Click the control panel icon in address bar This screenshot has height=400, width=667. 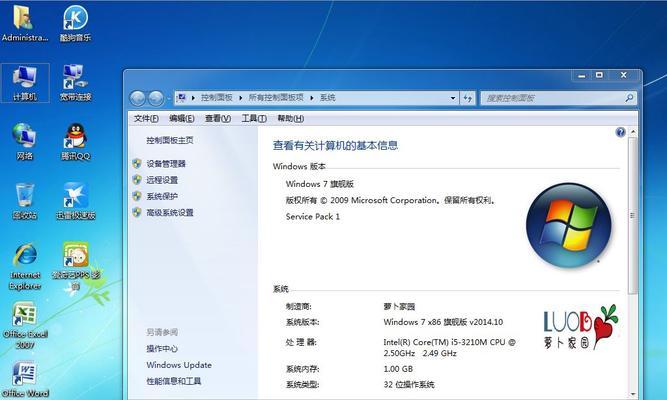tap(181, 98)
